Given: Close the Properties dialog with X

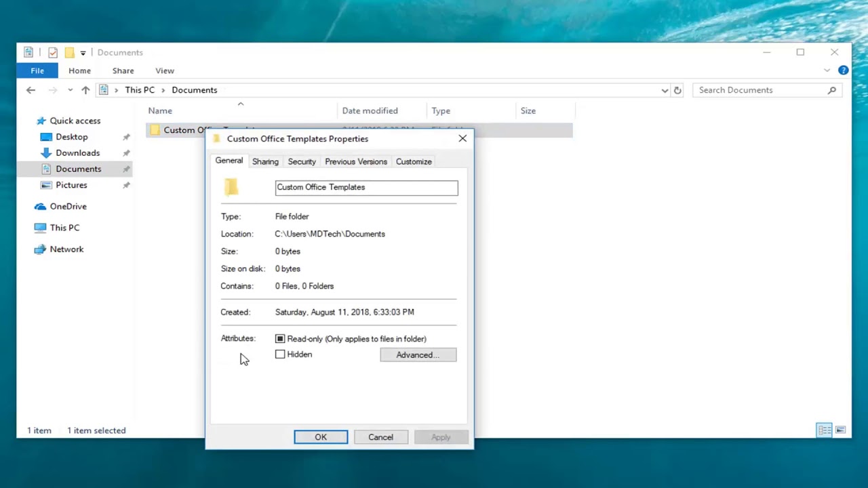Looking at the screenshot, I should 462,139.
